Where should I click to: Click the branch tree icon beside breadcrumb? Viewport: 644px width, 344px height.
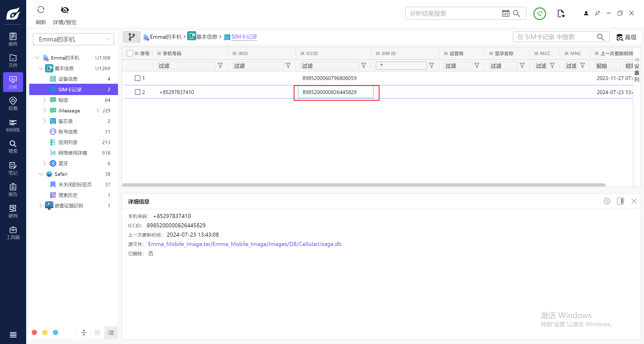tap(132, 37)
